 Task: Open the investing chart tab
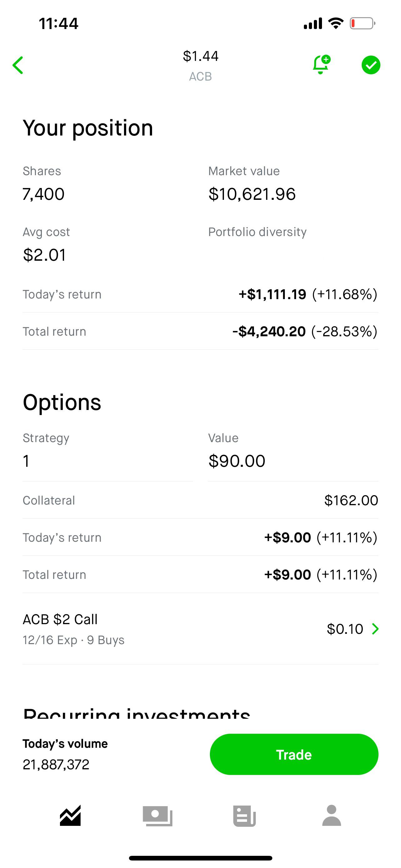pyautogui.click(x=70, y=816)
